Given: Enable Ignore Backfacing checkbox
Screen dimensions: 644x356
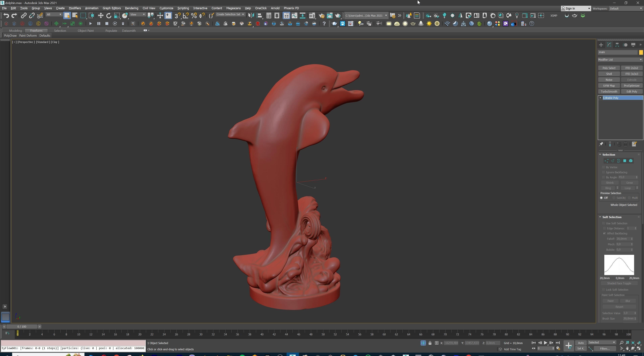Looking at the screenshot, I should pyautogui.click(x=604, y=172).
